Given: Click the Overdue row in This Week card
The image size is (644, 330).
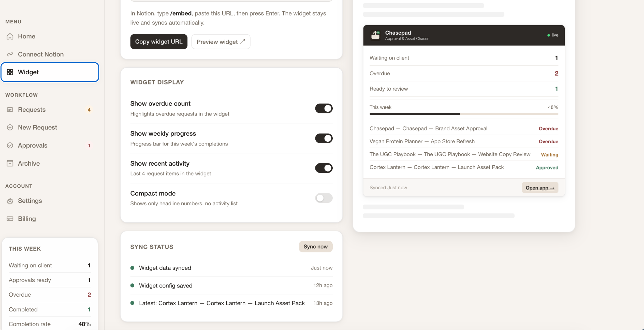Looking at the screenshot, I should (x=50, y=295).
